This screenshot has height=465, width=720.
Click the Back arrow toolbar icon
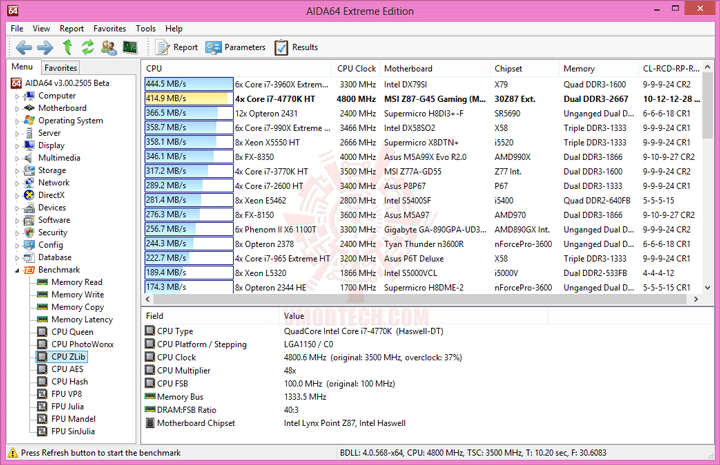23,47
